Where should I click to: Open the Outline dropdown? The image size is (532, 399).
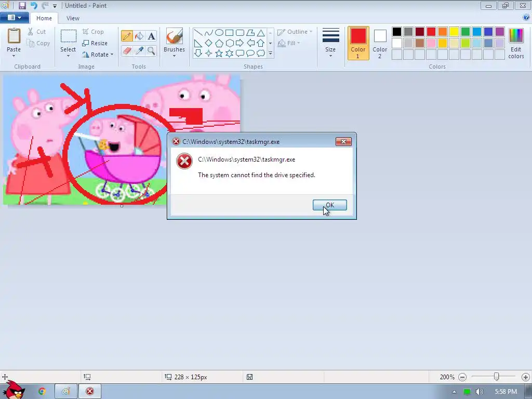295,32
